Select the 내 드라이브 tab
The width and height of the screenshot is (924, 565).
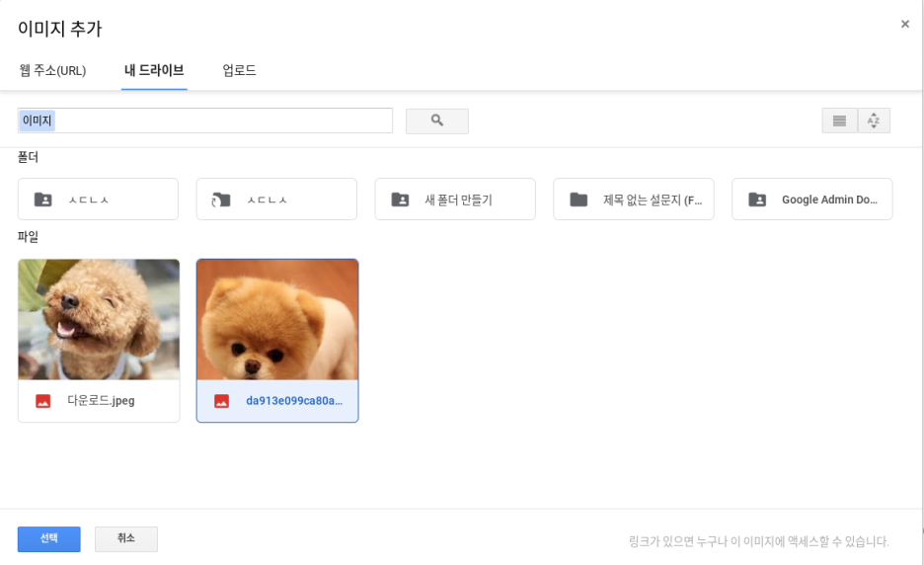coord(154,71)
